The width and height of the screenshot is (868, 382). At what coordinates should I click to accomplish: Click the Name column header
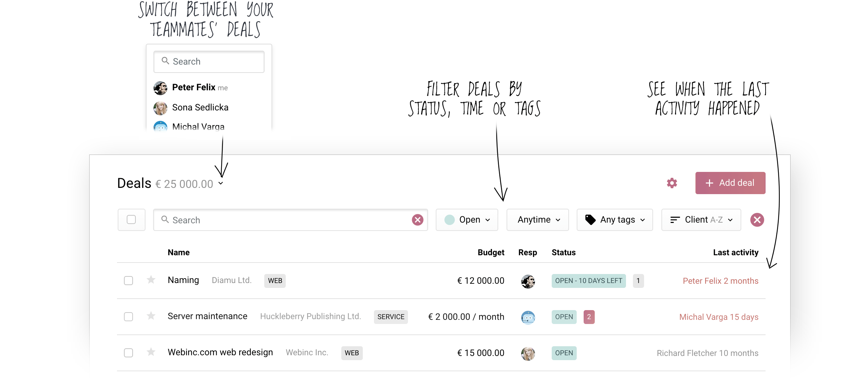[179, 252]
